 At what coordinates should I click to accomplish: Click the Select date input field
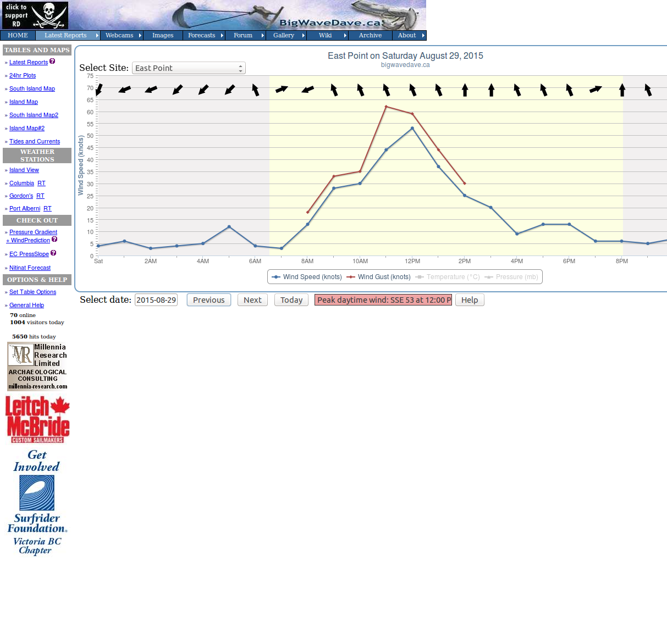click(156, 299)
